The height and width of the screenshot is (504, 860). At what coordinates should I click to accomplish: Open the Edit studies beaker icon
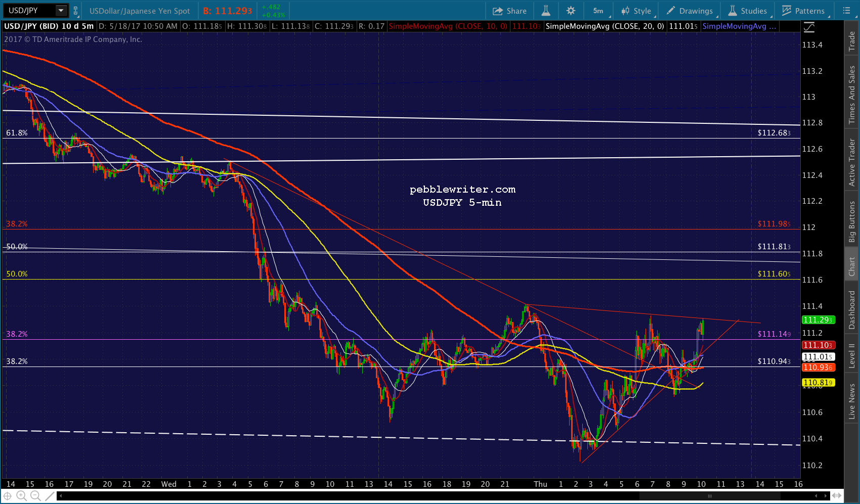[546, 11]
